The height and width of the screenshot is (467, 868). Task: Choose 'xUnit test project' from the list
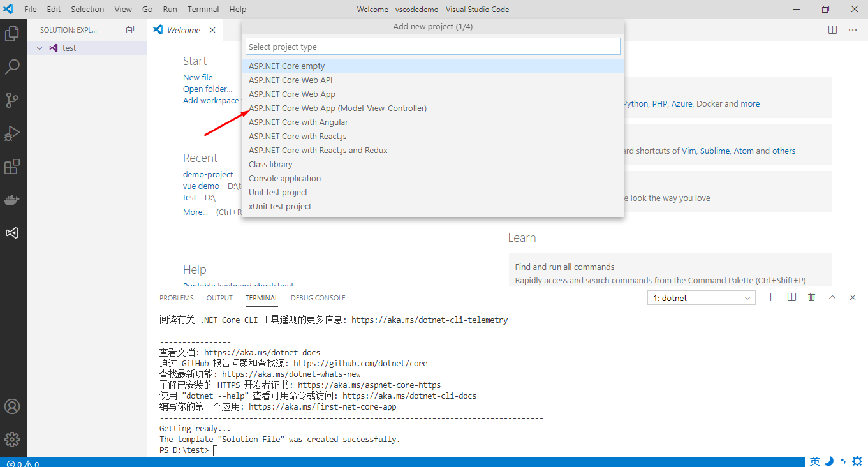[x=433, y=206]
